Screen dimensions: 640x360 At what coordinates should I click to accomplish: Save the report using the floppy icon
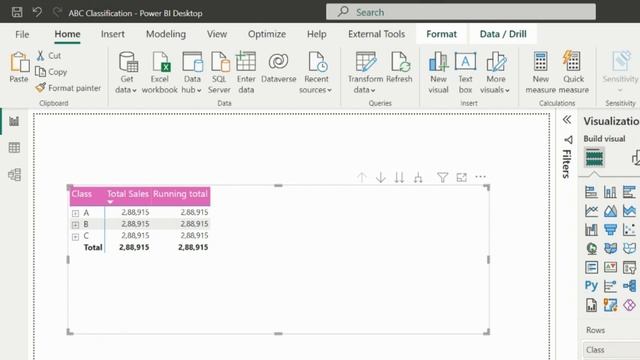[17, 12]
